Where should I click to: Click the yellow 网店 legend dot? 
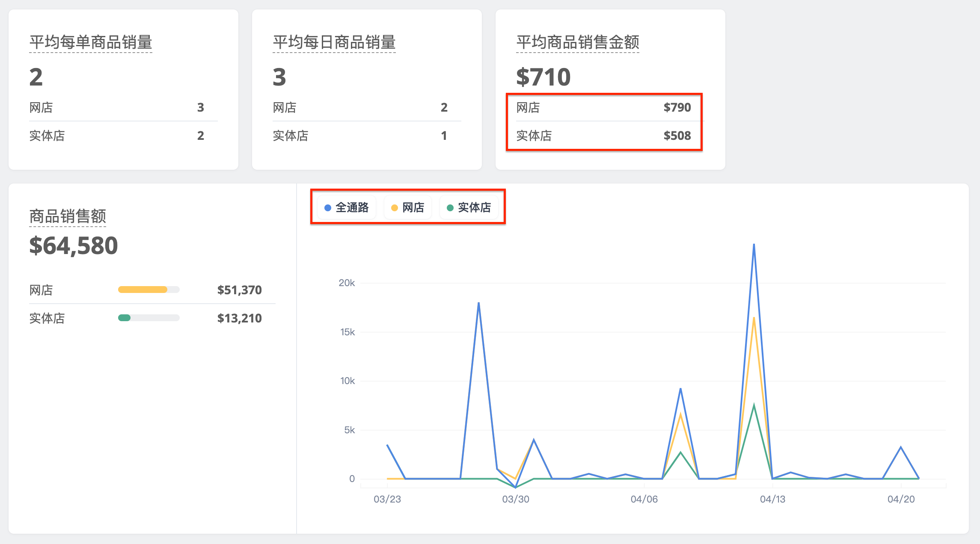click(x=395, y=208)
